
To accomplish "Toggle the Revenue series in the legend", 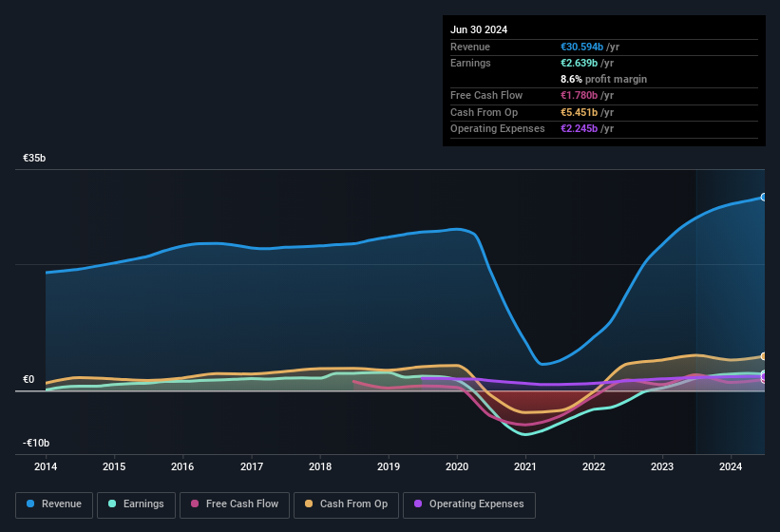I will pyautogui.click(x=54, y=504).
